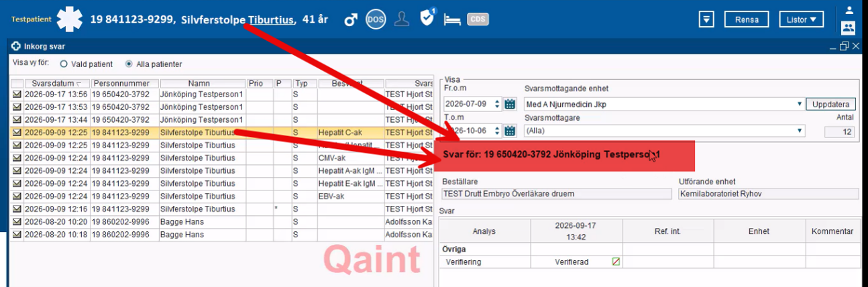Click the Analys column header
The height and width of the screenshot is (287, 868).
click(485, 231)
